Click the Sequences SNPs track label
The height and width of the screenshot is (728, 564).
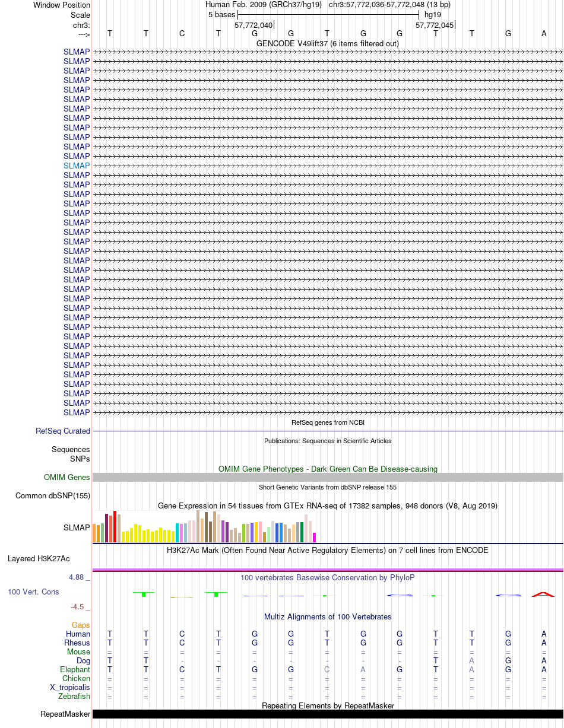pyautogui.click(x=71, y=454)
